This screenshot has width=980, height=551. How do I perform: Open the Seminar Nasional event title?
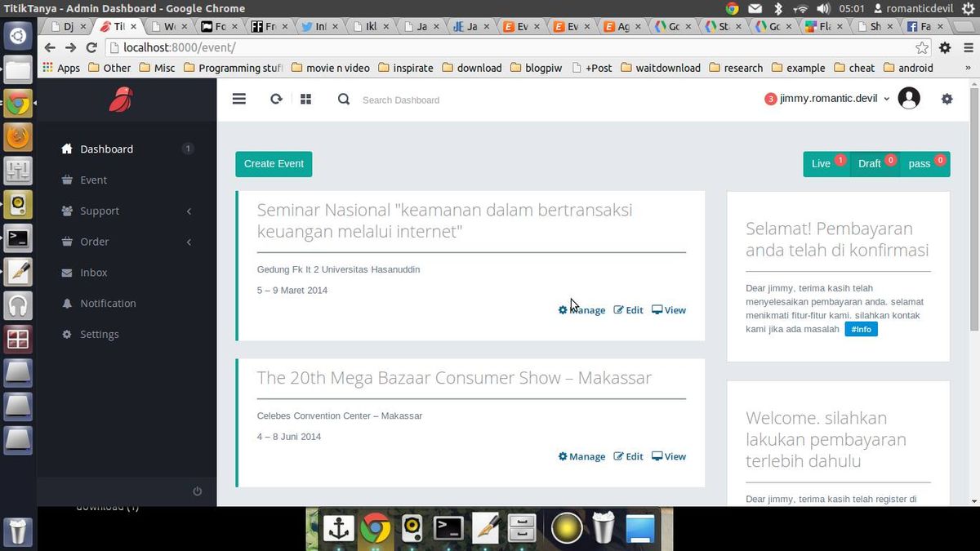pos(445,220)
